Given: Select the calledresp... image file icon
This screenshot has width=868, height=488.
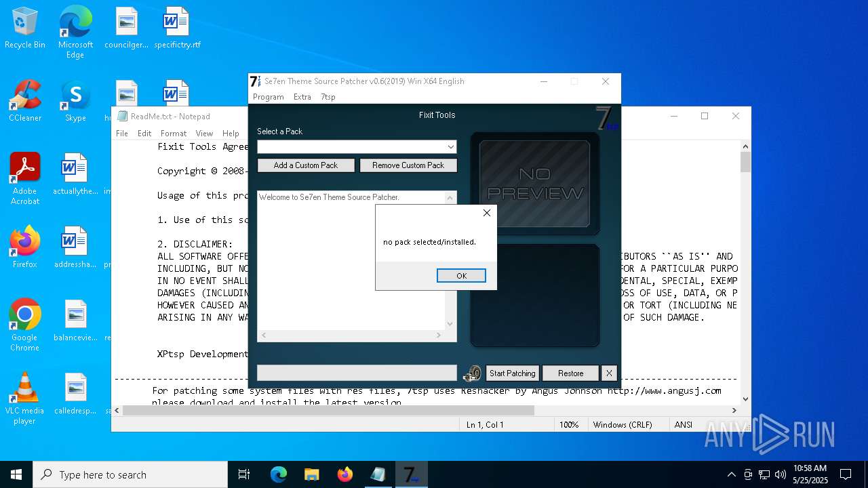Looking at the screenshot, I should click(75, 394).
